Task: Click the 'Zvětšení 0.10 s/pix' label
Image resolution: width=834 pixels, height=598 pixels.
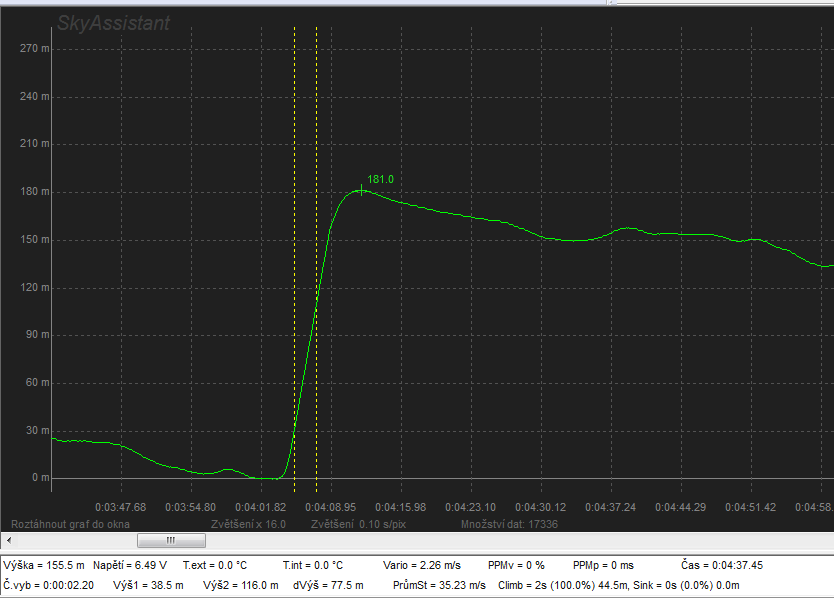Action: [x=357, y=524]
